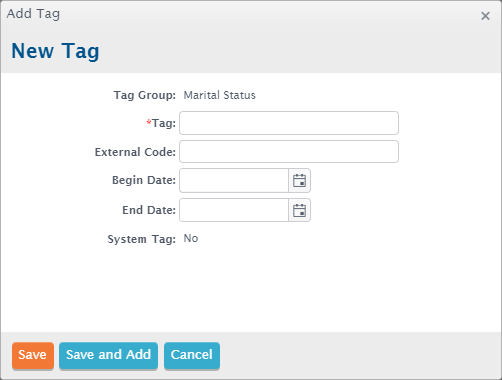Click into the End Date field
This screenshot has width=502, height=380.
(x=234, y=210)
